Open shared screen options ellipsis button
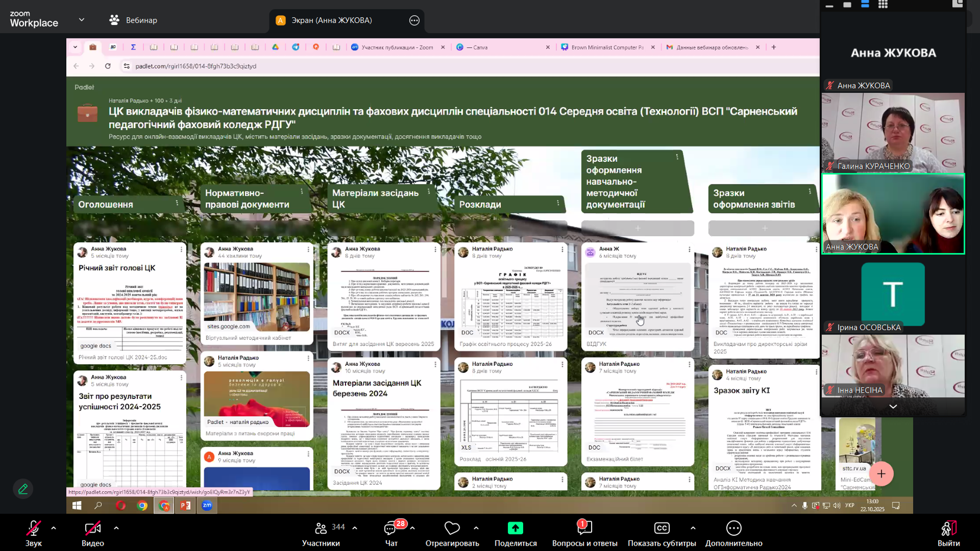 pos(414,21)
